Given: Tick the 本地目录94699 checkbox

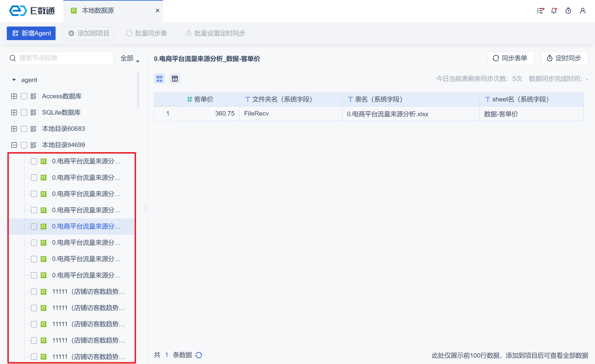Looking at the screenshot, I should pos(24,145).
